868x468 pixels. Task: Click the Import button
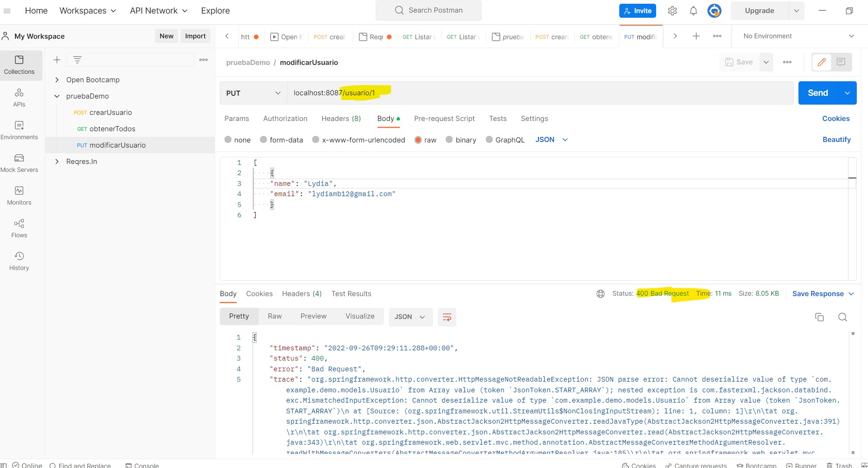coord(195,36)
